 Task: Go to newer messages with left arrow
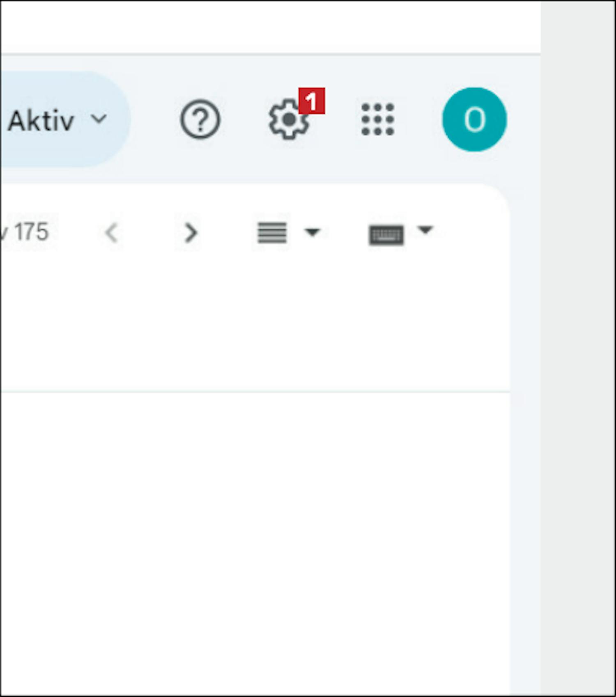coord(112,233)
